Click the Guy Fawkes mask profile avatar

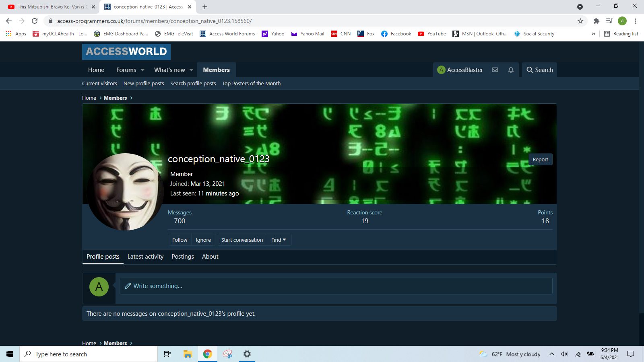tap(125, 191)
